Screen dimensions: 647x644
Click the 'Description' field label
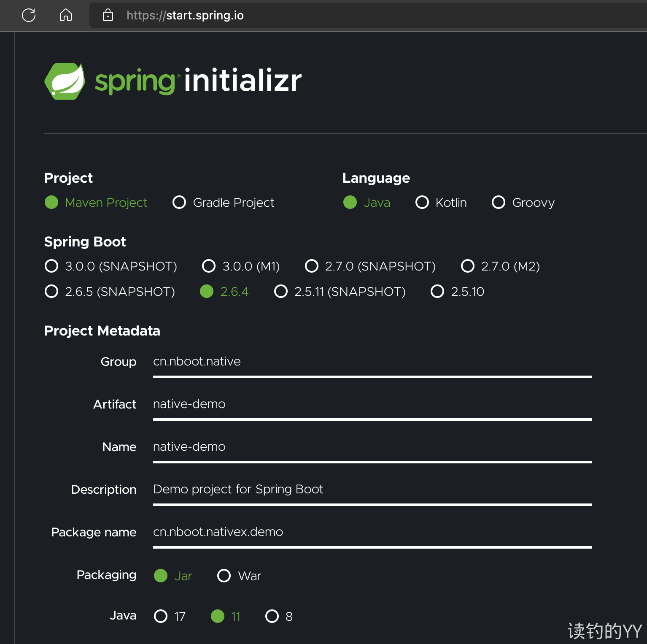[104, 490]
